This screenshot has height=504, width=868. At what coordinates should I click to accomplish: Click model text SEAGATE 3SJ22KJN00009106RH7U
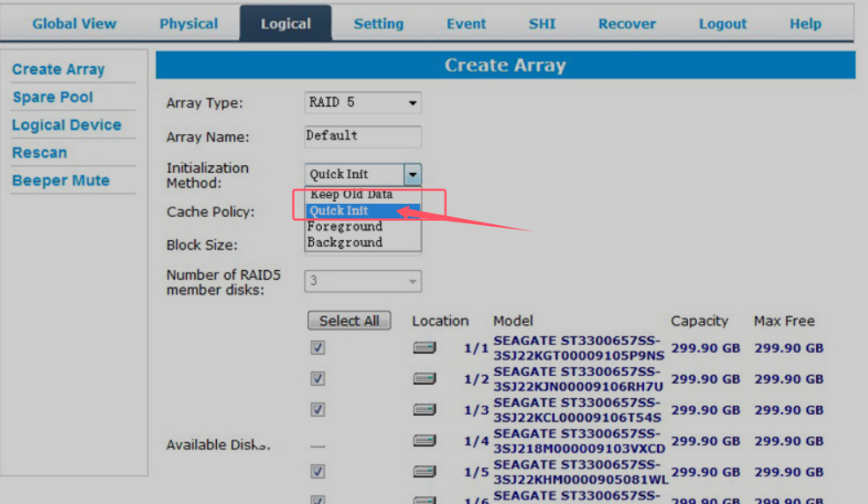tap(578, 379)
